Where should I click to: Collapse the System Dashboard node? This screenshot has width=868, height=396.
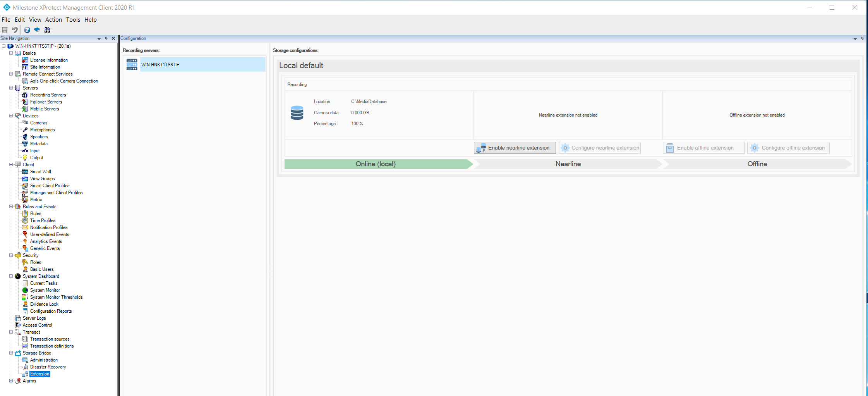(11, 276)
